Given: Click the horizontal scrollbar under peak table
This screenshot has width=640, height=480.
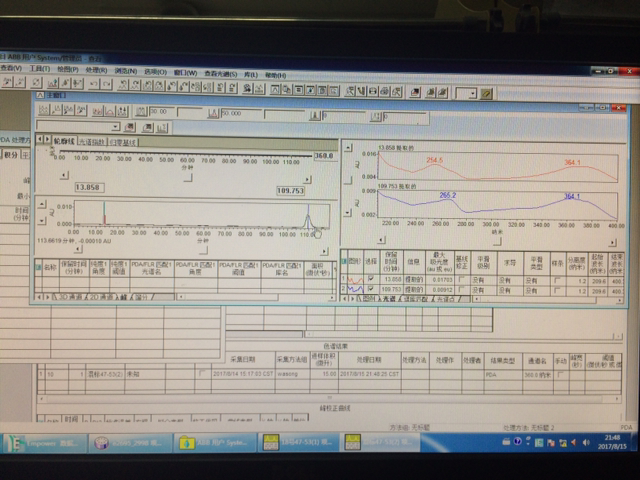Looking at the screenshot, I should pyautogui.click(x=255, y=297).
